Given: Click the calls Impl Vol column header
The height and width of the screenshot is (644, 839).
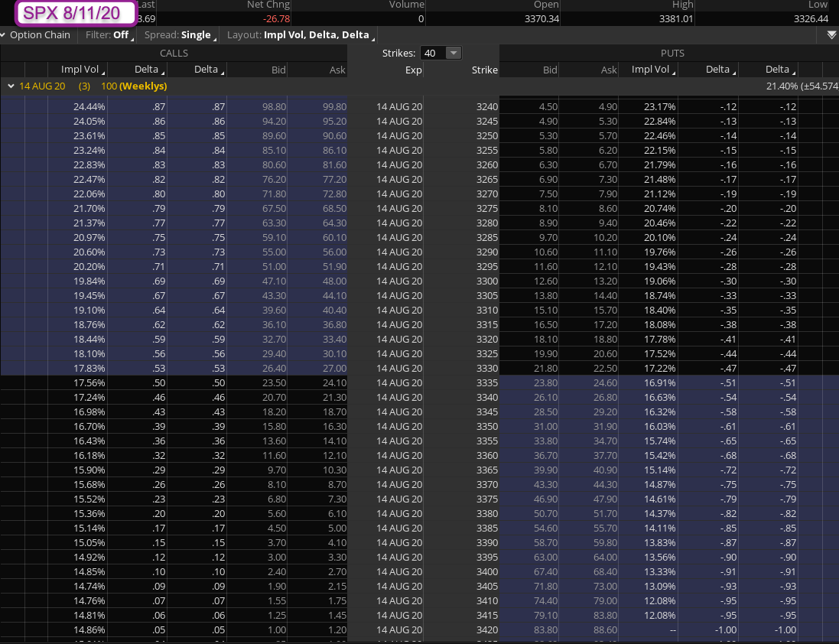Looking at the screenshot, I should coord(81,70).
